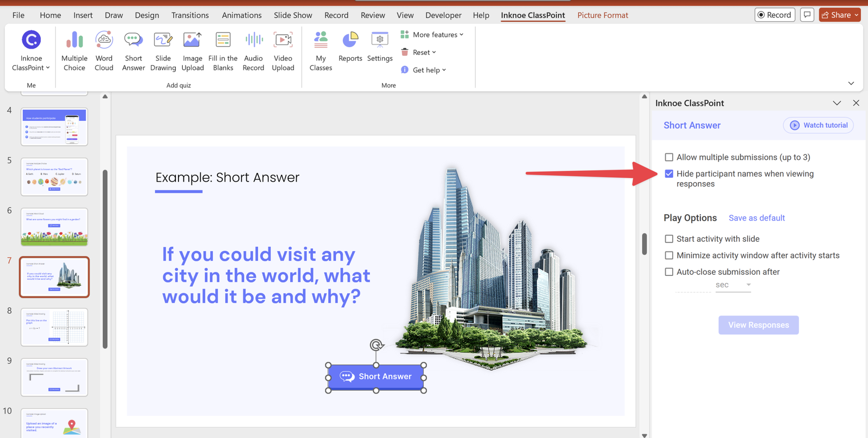Click the View Responses button

[x=758, y=325]
